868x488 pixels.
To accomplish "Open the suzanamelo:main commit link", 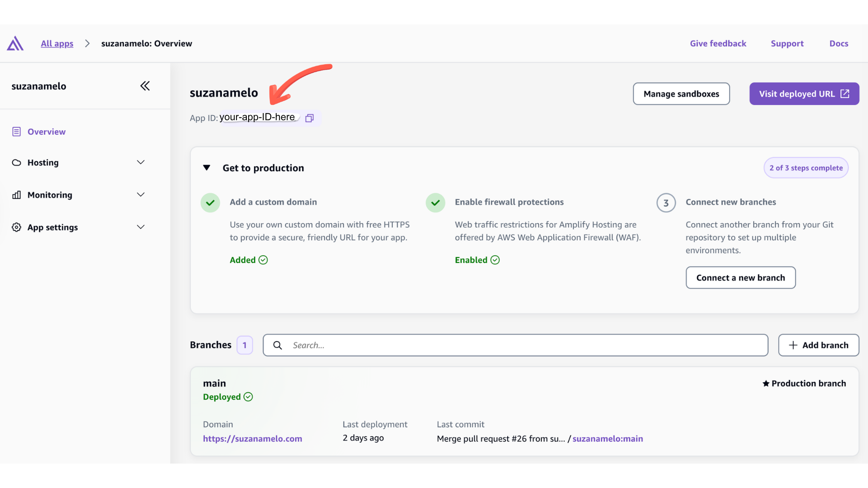I will [608, 438].
